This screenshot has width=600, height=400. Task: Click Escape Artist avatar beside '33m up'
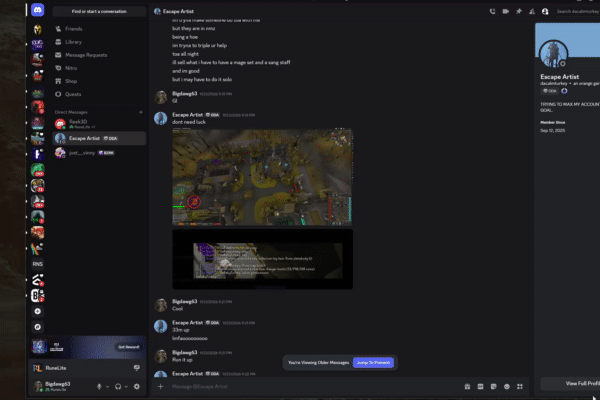click(x=160, y=326)
